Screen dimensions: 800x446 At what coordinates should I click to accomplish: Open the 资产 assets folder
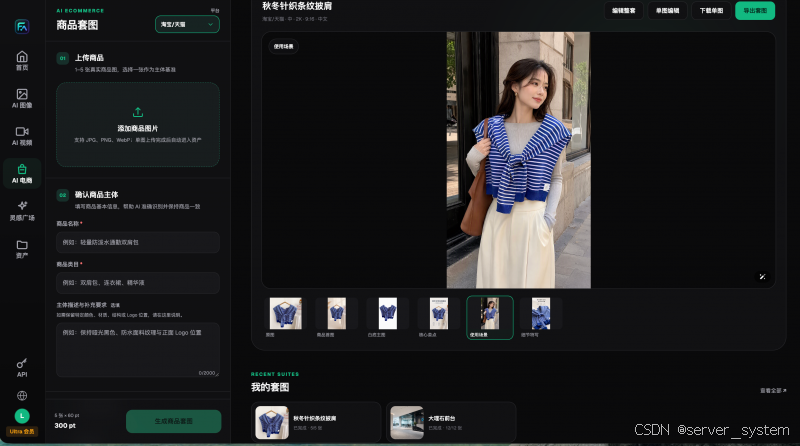coord(22,249)
